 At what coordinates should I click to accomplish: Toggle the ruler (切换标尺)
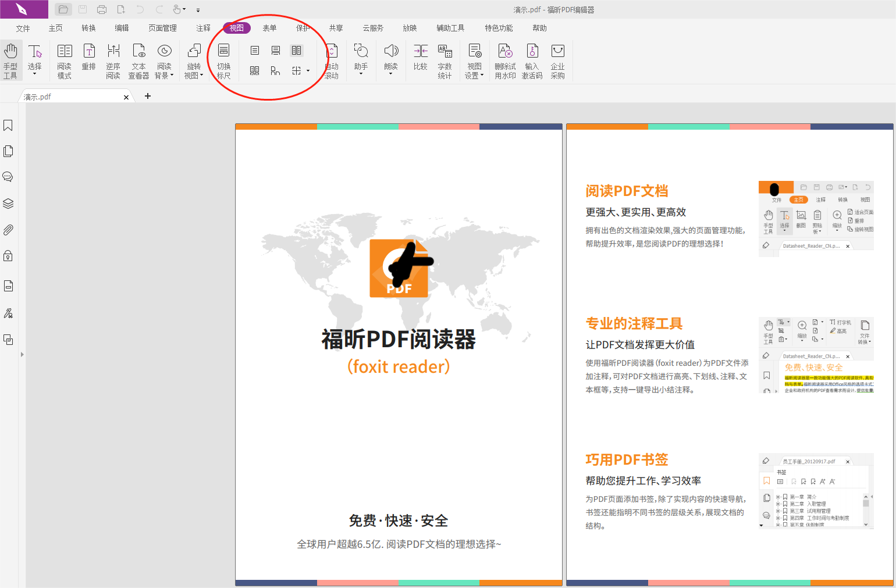223,60
